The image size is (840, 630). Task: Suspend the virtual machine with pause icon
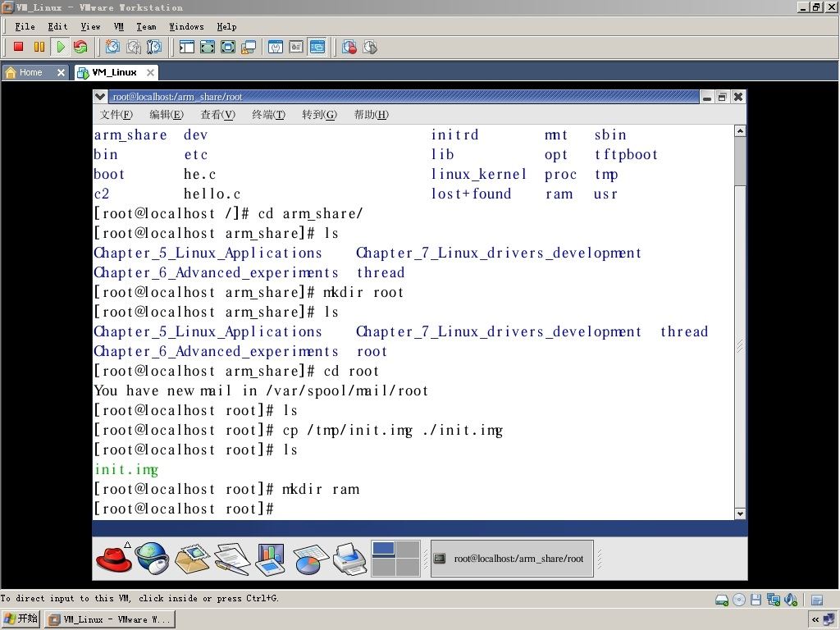tap(39, 47)
